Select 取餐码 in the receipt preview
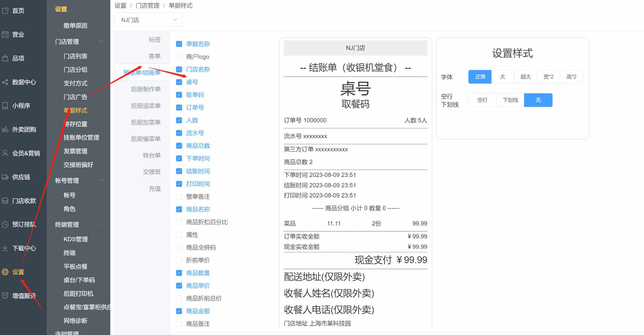 click(355, 104)
